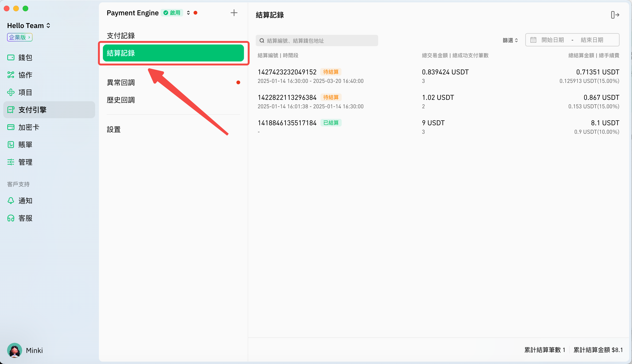Click the 錢包 wallet icon in sidebar
The width and height of the screenshot is (632, 364).
pyautogui.click(x=11, y=57)
